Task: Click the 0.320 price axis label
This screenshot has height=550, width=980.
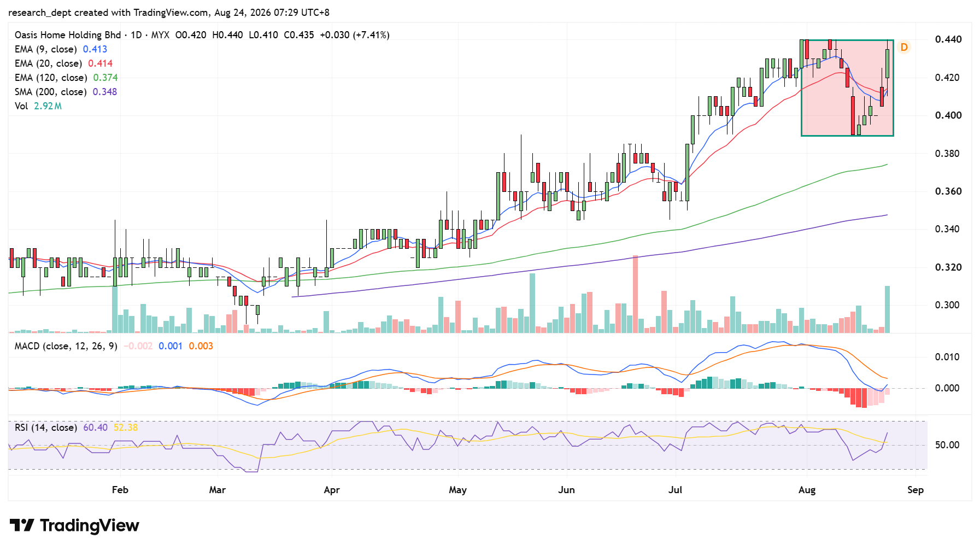Action: pos(948,267)
